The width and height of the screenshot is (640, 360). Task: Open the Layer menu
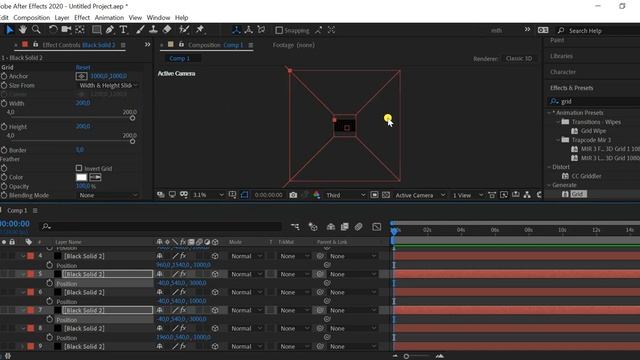tap(62, 18)
